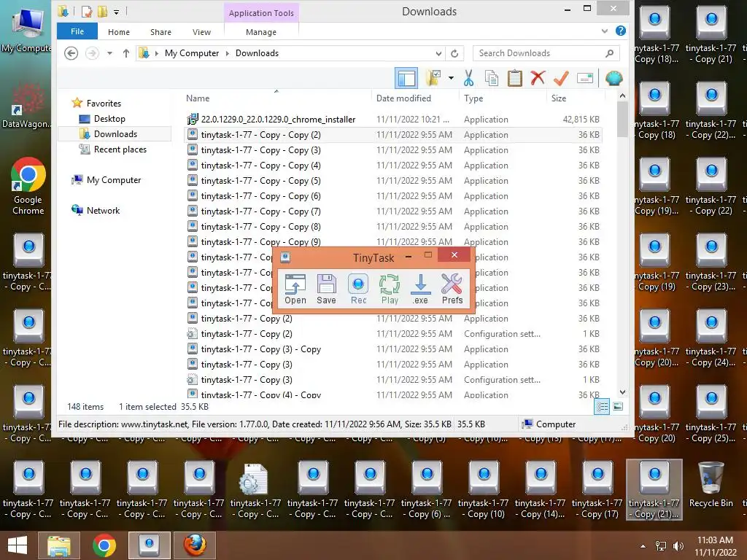Image resolution: width=747 pixels, height=560 pixels.
Task: Switch to the View ribbon tab
Action: coord(201,32)
